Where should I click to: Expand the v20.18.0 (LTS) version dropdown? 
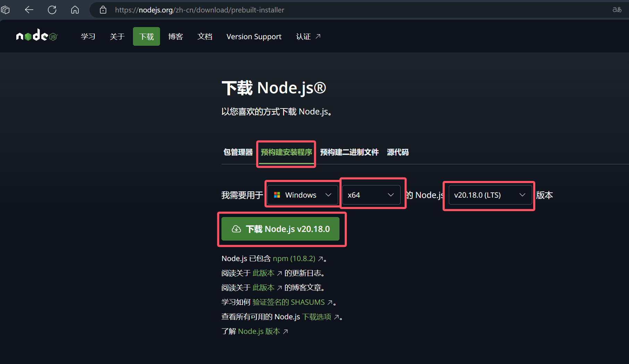tap(490, 195)
